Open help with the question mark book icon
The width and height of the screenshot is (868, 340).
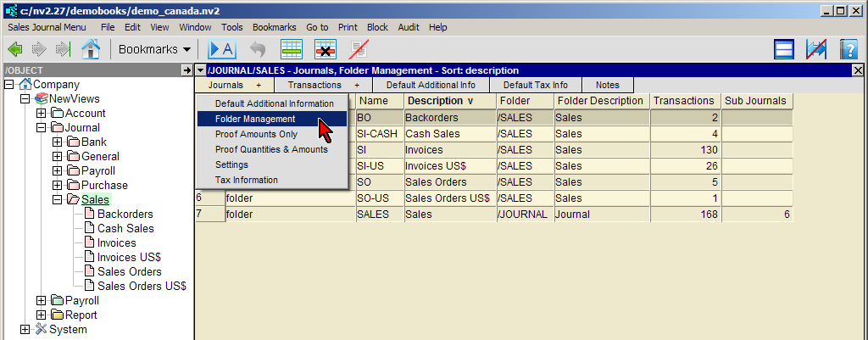coord(849,49)
